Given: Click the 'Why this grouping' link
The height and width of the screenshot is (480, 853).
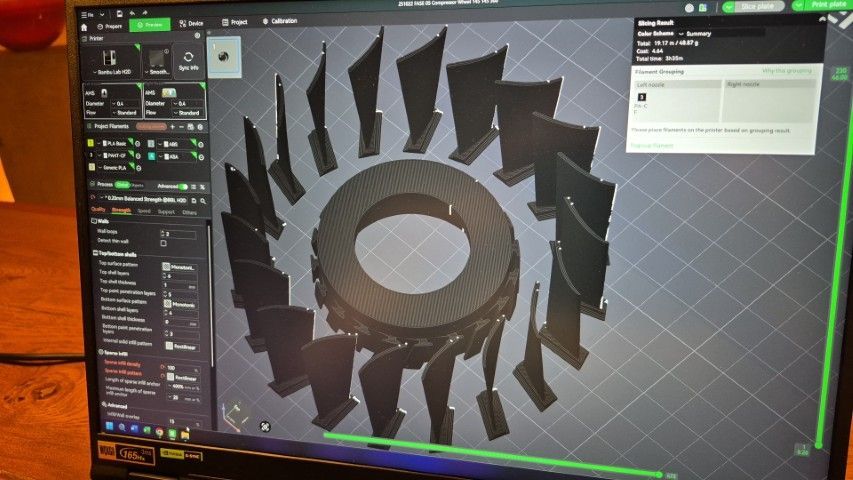Looking at the screenshot, I should tap(787, 71).
